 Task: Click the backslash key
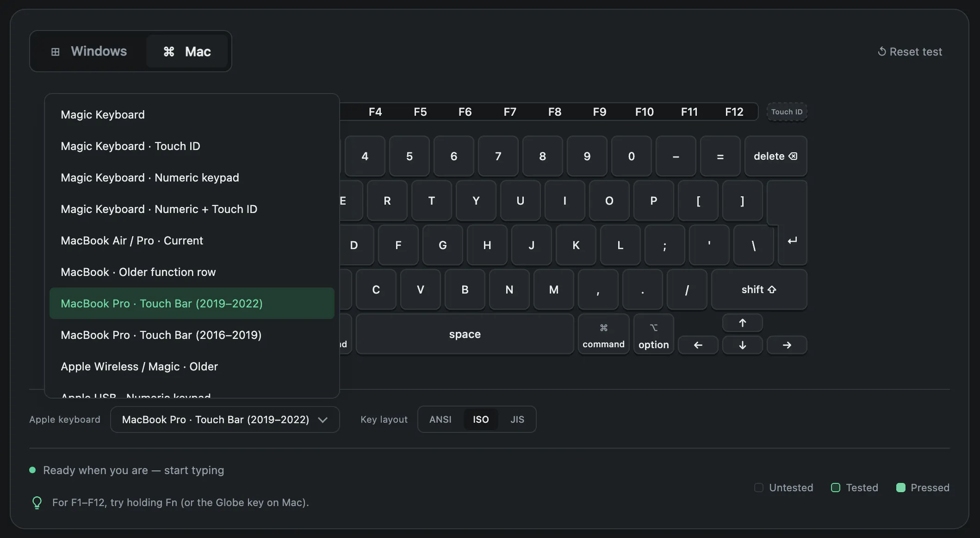(x=753, y=245)
